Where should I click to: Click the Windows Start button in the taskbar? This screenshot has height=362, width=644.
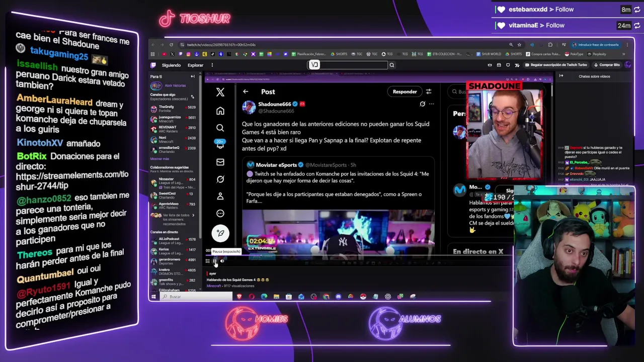(x=154, y=297)
